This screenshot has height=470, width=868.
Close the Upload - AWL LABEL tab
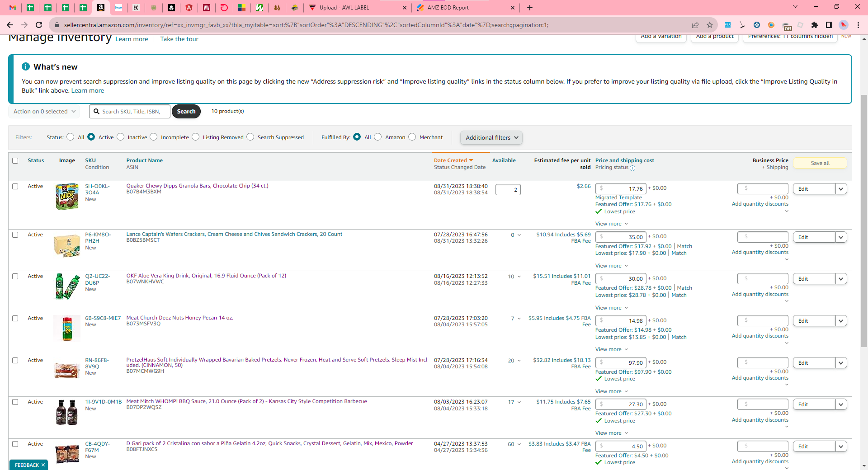coord(404,8)
